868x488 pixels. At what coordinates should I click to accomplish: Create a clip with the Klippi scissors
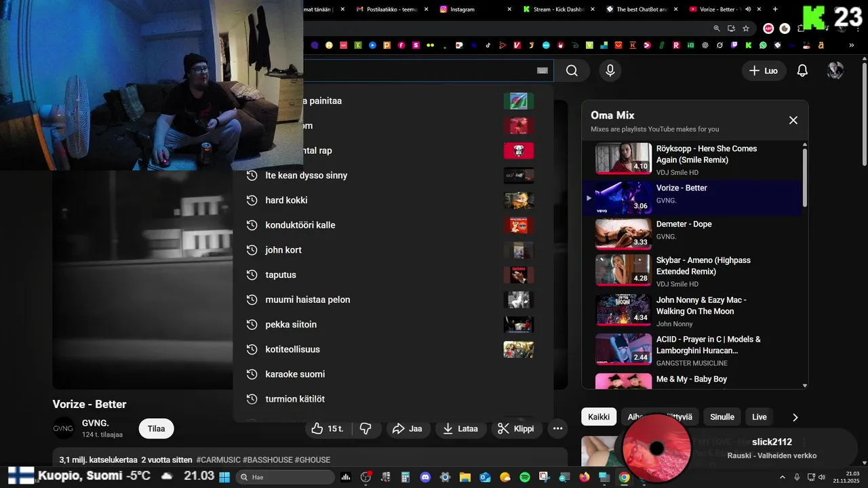click(x=516, y=428)
